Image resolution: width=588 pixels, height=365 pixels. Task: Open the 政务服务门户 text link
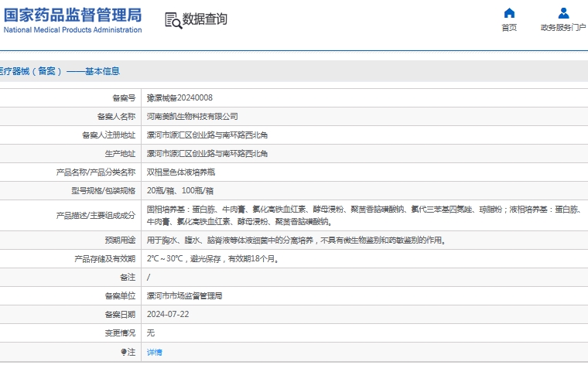click(563, 27)
